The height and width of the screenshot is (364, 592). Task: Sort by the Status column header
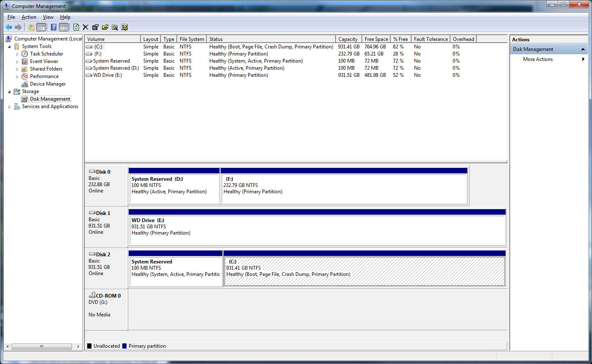pyautogui.click(x=271, y=39)
